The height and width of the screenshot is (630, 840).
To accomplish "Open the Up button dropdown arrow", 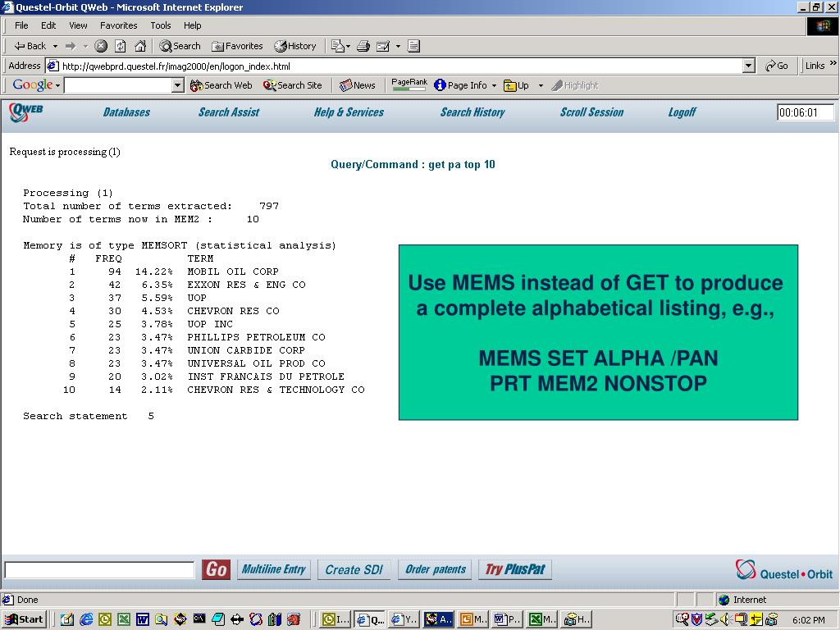I will point(541,85).
